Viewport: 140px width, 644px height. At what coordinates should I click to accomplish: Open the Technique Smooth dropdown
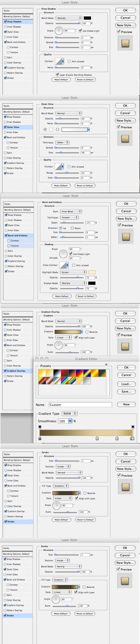(x=69, y=217)
